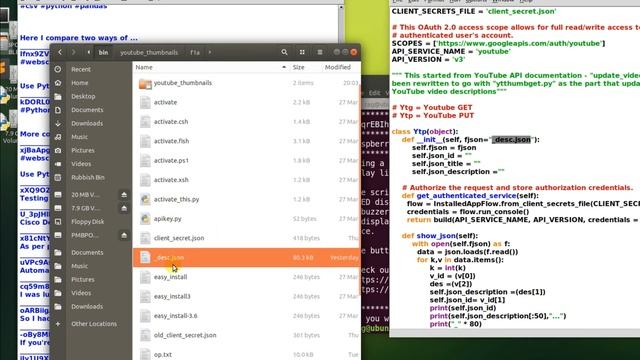Sort files by the Modified column

pyautogui.click(x=338, y=67)
